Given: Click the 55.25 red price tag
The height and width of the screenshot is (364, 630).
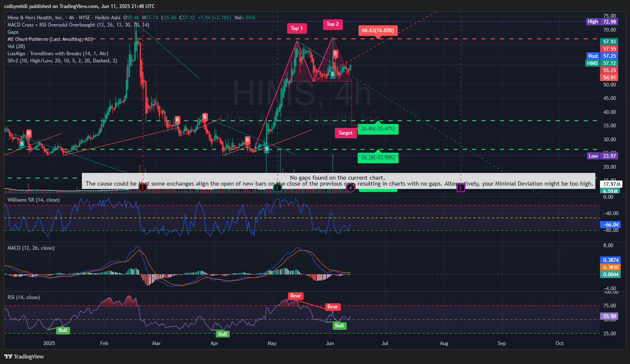Looking at the screenshot, I should (x=609, y=70).
